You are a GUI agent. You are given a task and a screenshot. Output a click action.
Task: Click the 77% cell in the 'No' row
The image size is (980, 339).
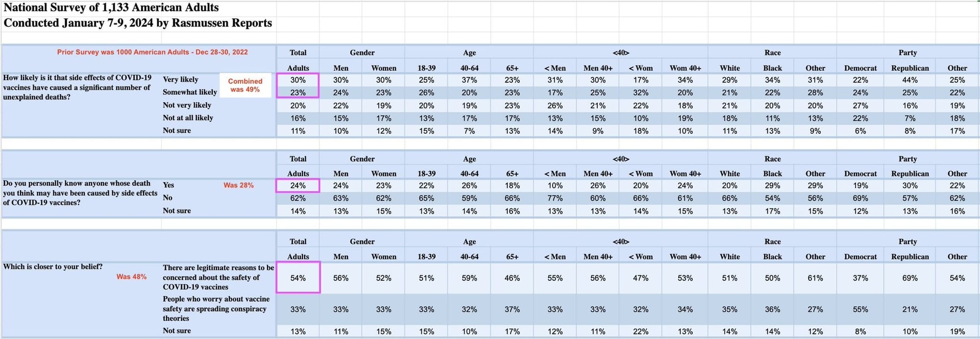coord(555,198)
